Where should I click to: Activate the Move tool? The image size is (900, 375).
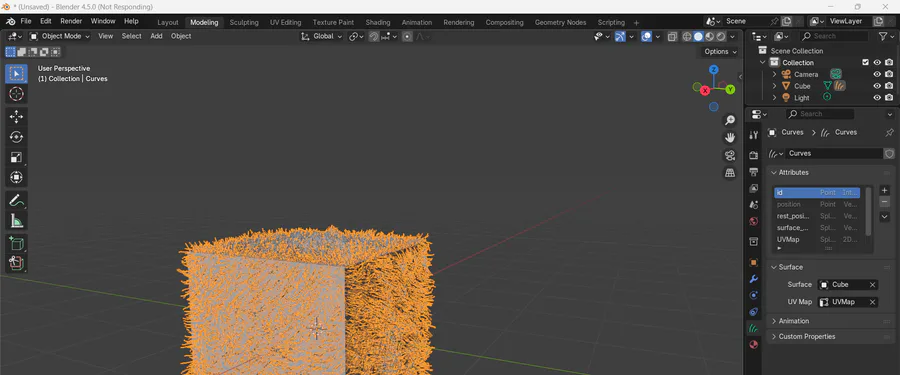[x=16, y=117]
